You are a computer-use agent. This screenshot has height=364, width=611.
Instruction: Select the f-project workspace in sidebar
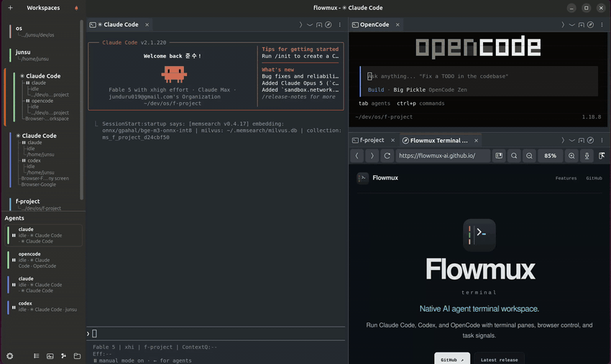tap(43, 204)
